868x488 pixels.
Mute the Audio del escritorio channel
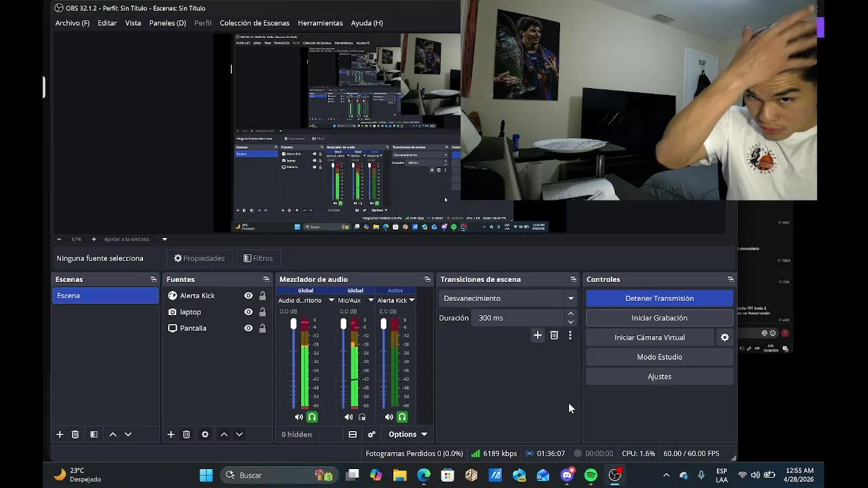[298, 417]
